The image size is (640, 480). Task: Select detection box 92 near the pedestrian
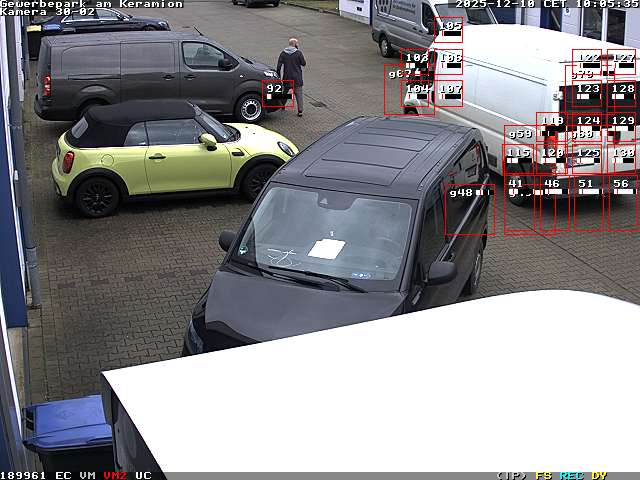coord(278,94)
